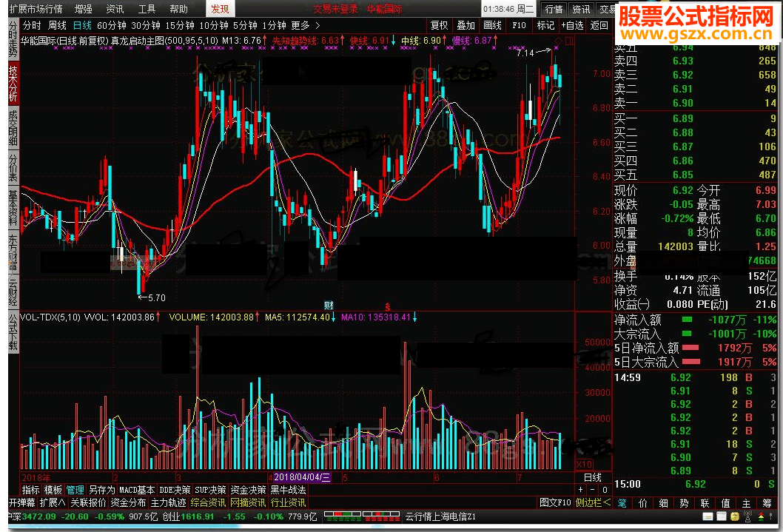Click the 财 marker below the price chart
Viewport: 783px width, 532px height.
(329, 306)
